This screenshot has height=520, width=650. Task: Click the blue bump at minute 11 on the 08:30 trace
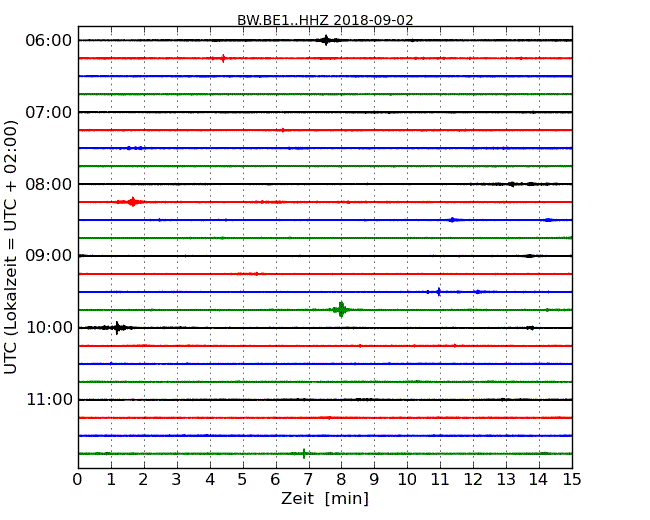pos(453,220)
